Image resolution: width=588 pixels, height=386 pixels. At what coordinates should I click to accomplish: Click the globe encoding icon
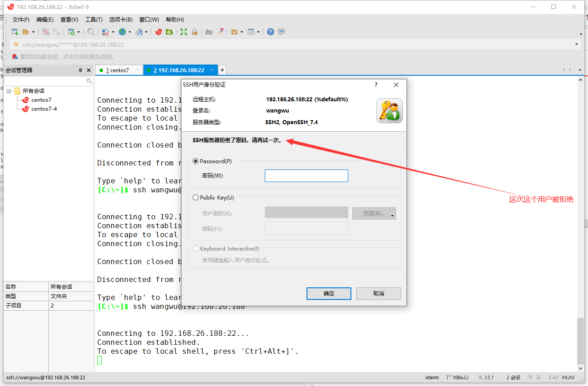122,32
